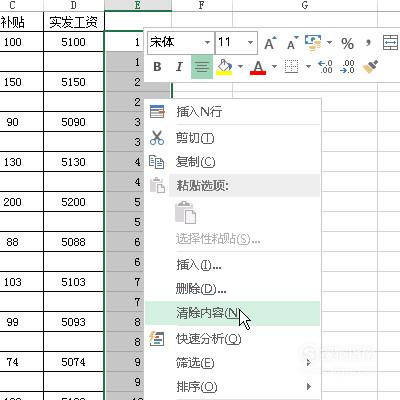This screenshot has width=400, height=400.
Task: Open the 宋体 font name dropdown
Action: [x=207, y=43]
